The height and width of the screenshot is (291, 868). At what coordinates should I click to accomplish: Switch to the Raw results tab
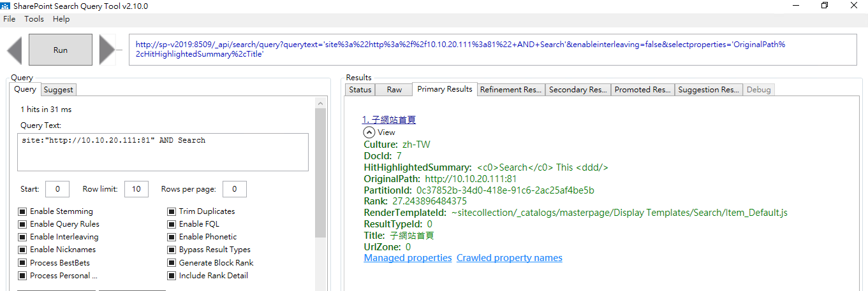click(x=394, y=90)
